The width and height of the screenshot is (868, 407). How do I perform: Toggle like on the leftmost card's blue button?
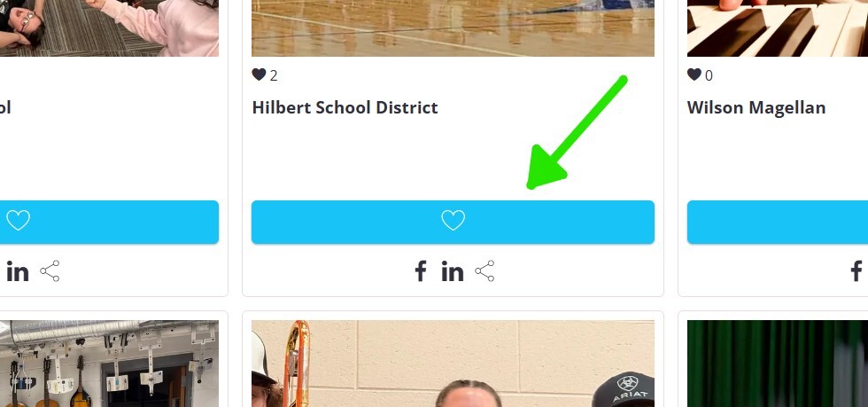coord(109,222)
